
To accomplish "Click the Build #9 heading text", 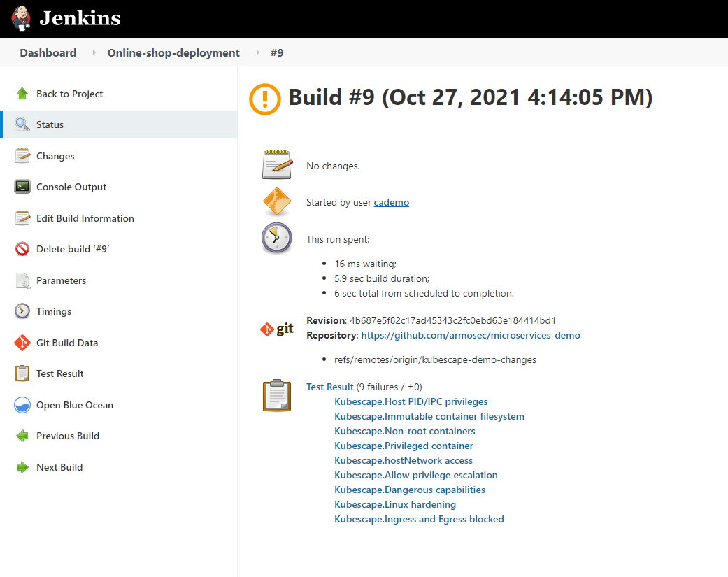I will click(471, 98).
